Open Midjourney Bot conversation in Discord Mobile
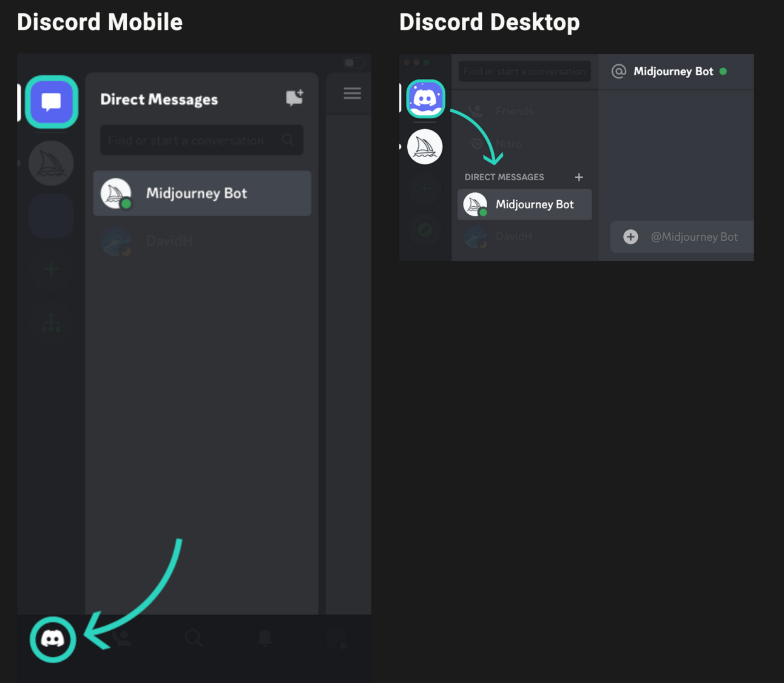Viewport: 784px width, 683px height. coord(202,193)
